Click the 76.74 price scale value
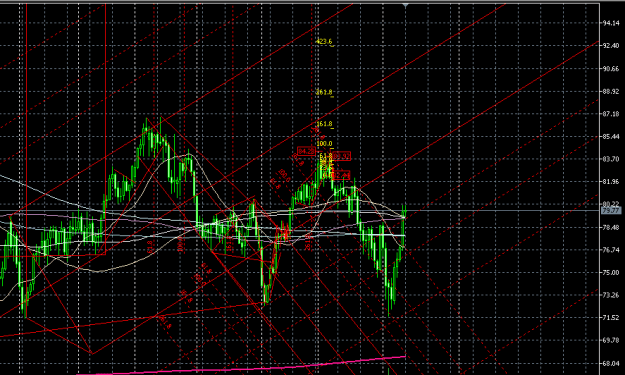Viewport: 625px width, 375px height. coord(611,250)
